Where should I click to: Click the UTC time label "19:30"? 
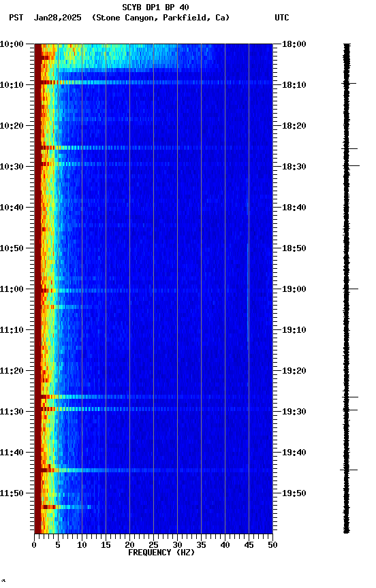(x=294, y=412)
